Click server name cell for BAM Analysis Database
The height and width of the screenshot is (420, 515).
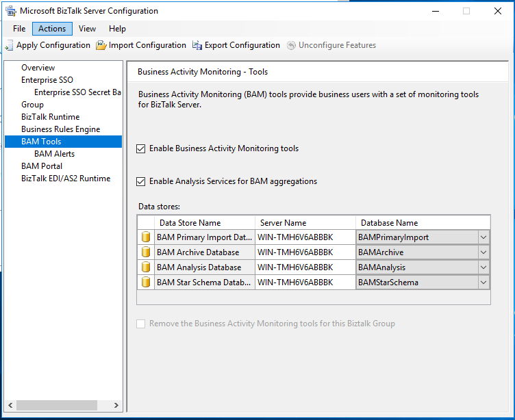pyautogui.click(x=305, y=267)
